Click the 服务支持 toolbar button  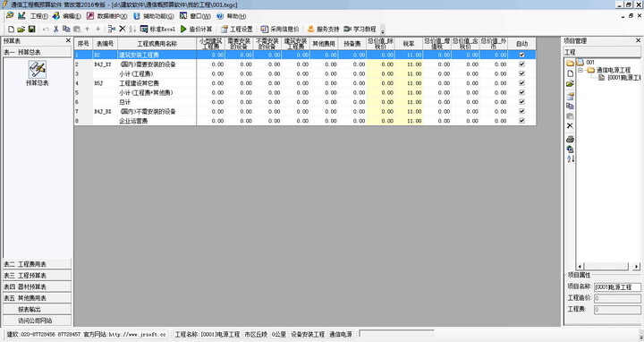point(324,30)
